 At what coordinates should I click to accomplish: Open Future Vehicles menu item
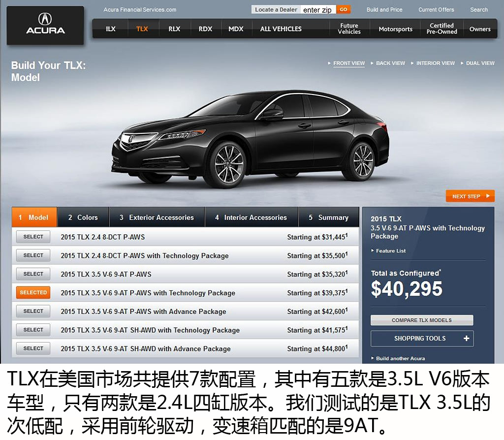tap(349, 29)
